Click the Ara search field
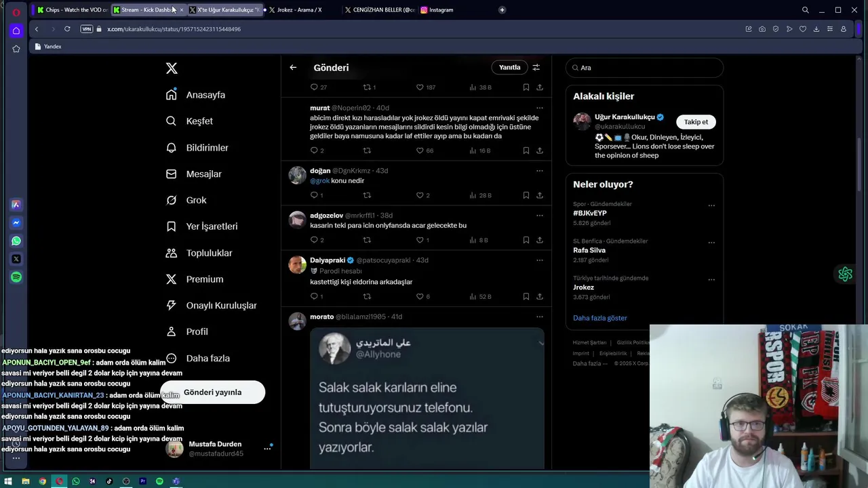The image size is (868, 488). [x=644, y=68]
